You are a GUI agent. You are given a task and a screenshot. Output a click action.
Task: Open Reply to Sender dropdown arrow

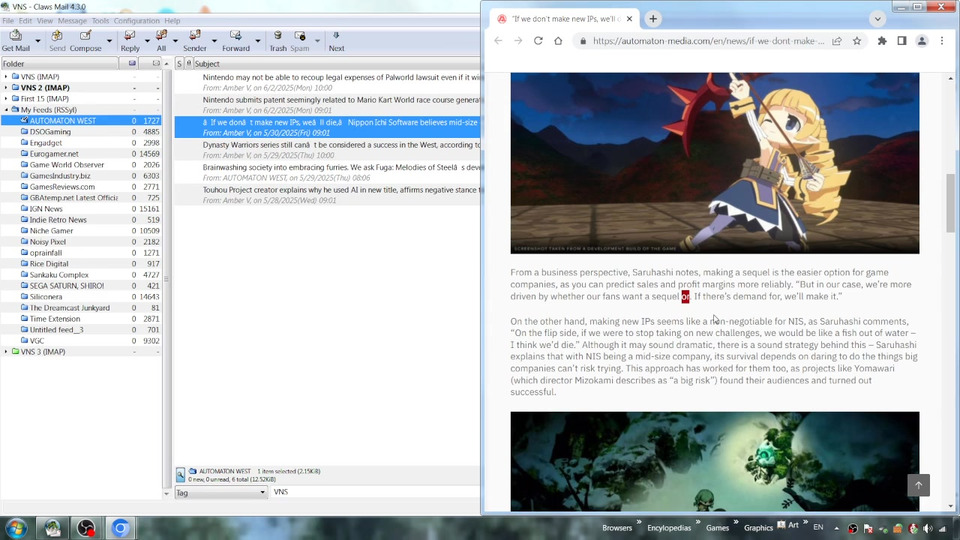tap(214, 41)
